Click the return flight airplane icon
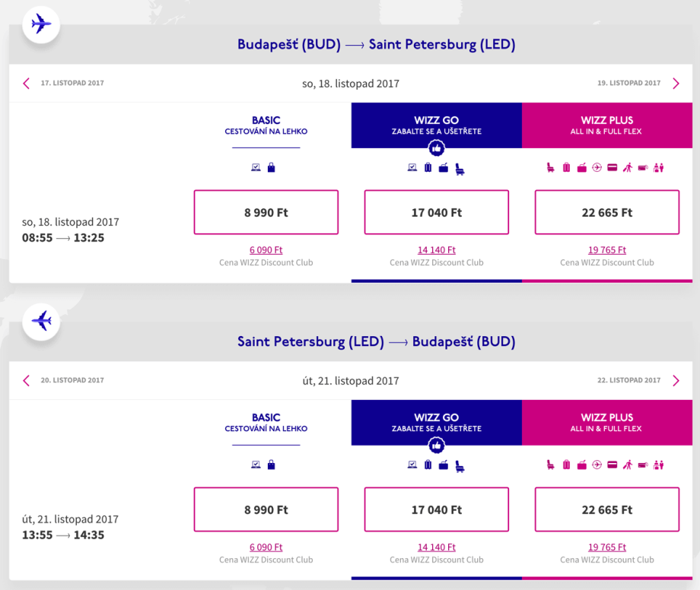This screenshot has height=590, width=700. pos(41,321)
